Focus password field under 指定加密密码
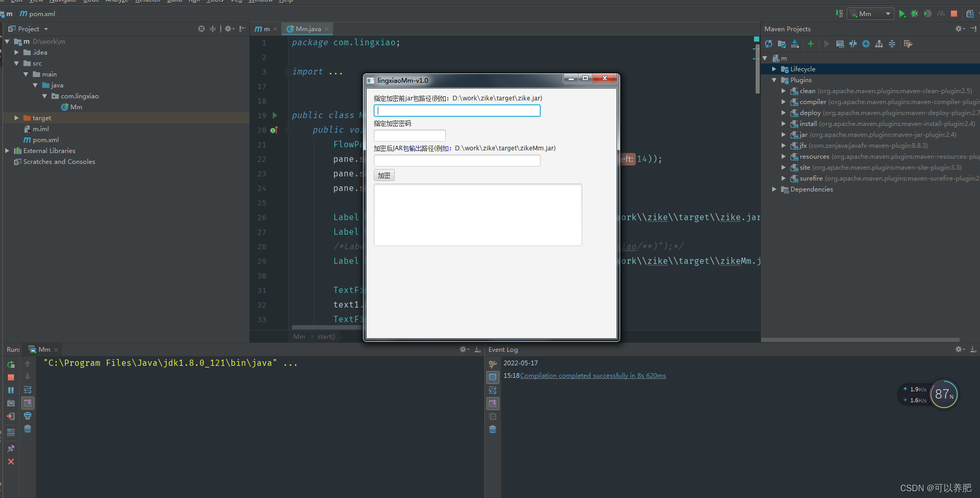 pyautogui.click(x=410, y=135)
